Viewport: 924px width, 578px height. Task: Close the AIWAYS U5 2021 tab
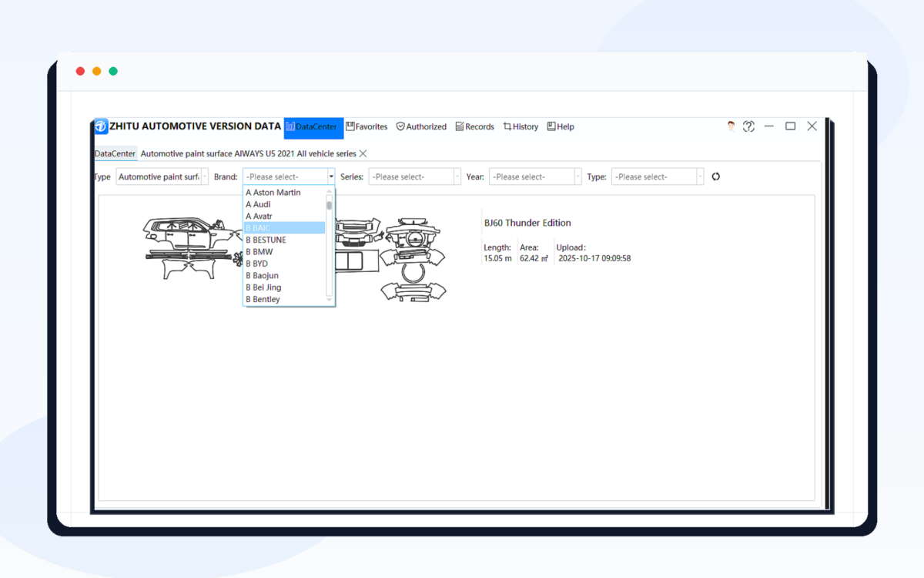pyautogui.click(x=363, y=153)
